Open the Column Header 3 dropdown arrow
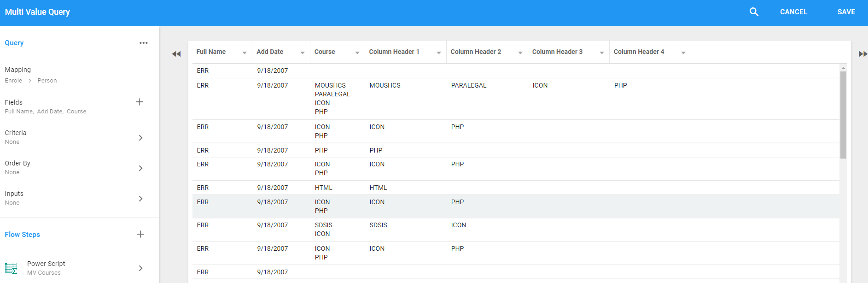The width and height of the screenshot is (868, 283). click(602, 53)
